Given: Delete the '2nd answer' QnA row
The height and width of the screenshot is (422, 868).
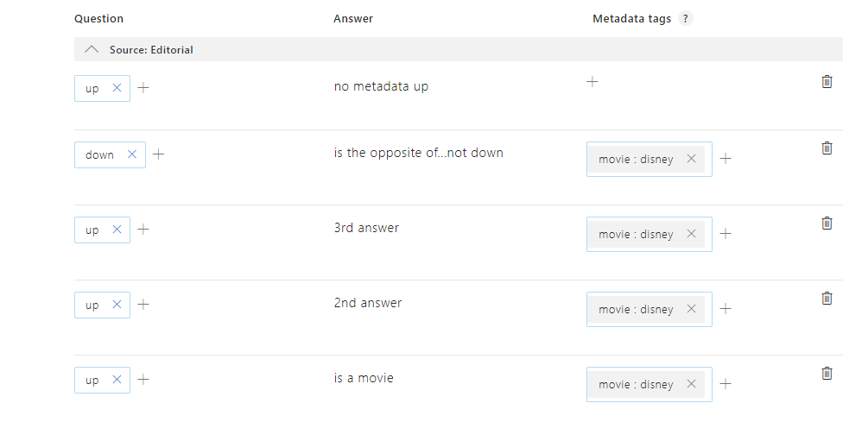Looking at the screenshot, I should 827,299.
